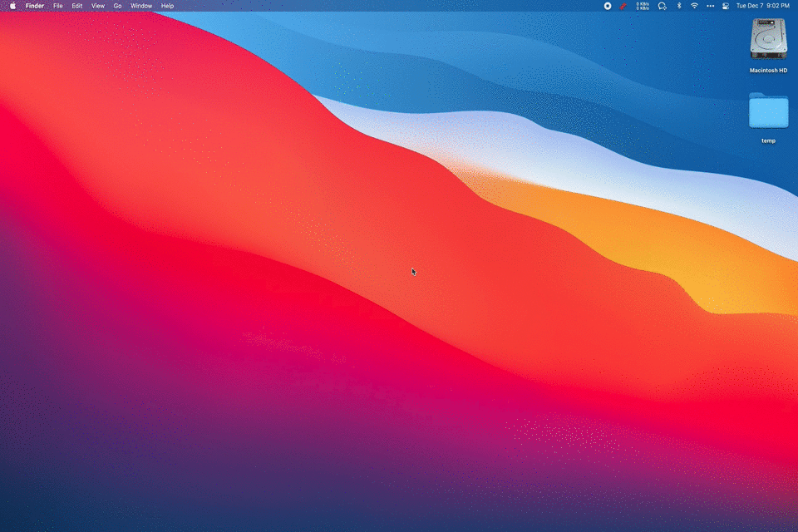Screen dimensions: 798x532
Task: Open the View menu
Action: (x=98, y=6)
